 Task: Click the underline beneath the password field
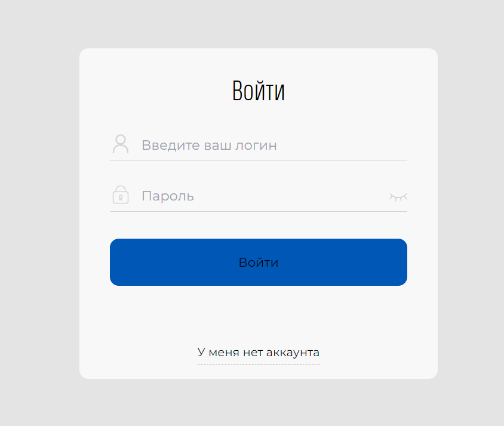point(259,211)
